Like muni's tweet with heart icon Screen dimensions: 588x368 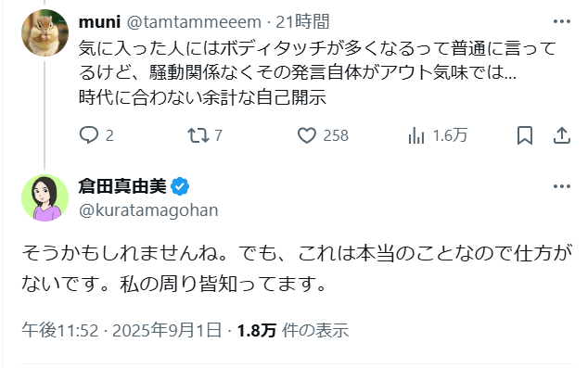coord(307,135)
